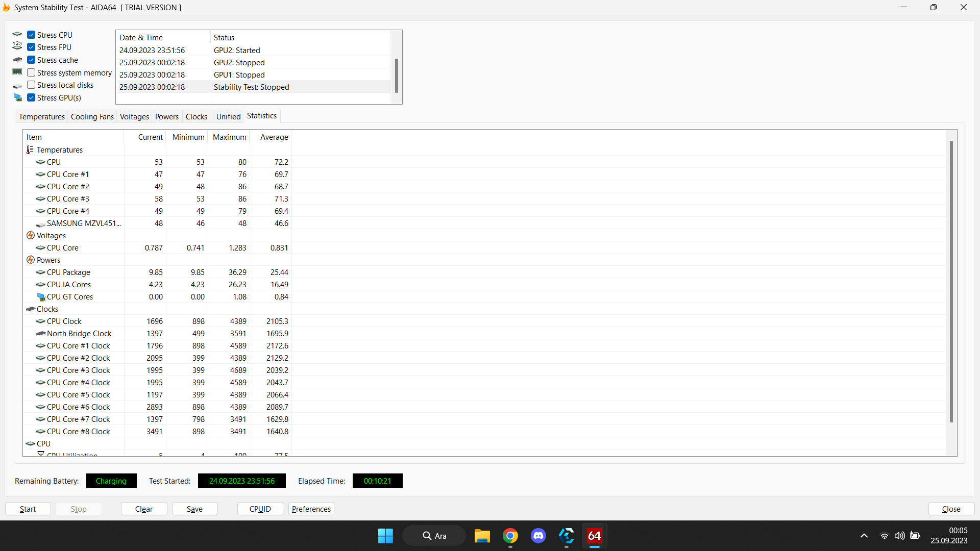Open Discord from the taskbar
The width and height of the screenshot is (980, 551).
pos(538,536)
